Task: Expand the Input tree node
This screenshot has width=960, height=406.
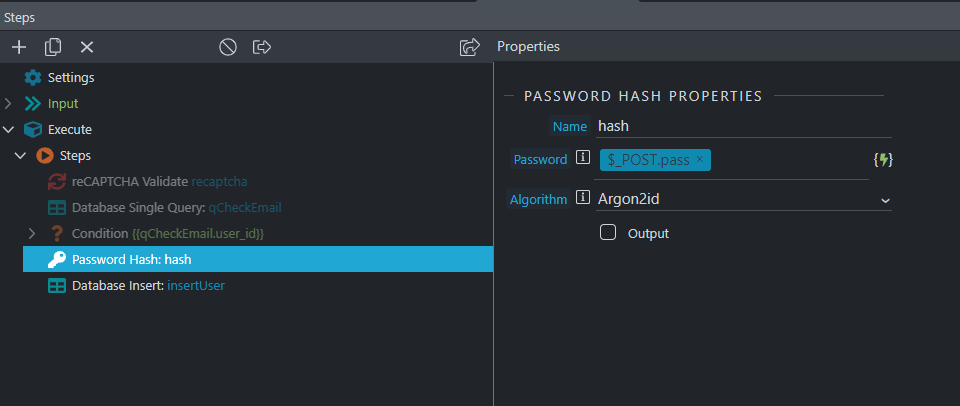Action: 9,104
